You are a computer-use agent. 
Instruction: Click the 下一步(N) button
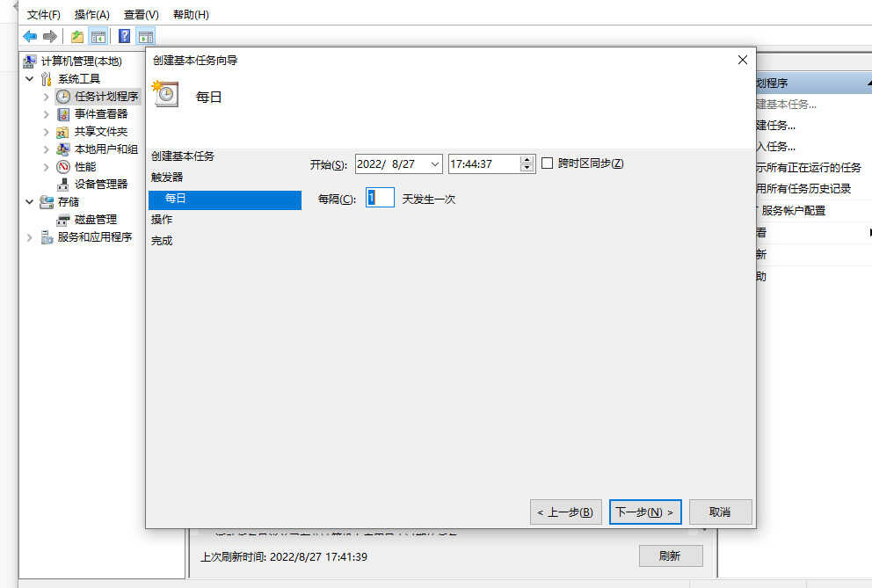coord(645,512)
